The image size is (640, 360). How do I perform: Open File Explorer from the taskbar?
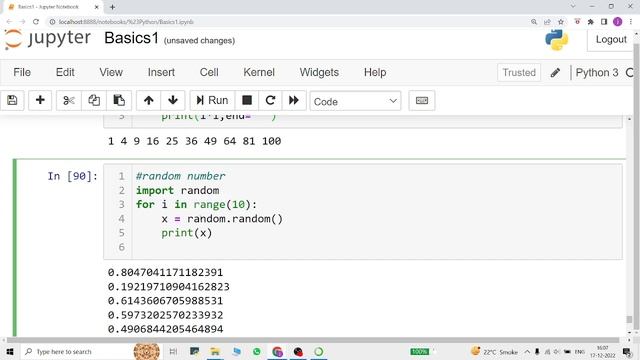[x=215, y=351]
